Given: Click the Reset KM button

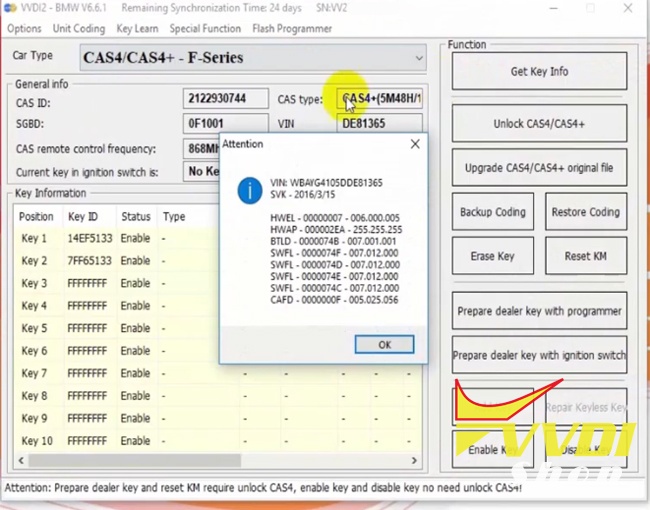Looking at the screenshot, I should (586, 256).
